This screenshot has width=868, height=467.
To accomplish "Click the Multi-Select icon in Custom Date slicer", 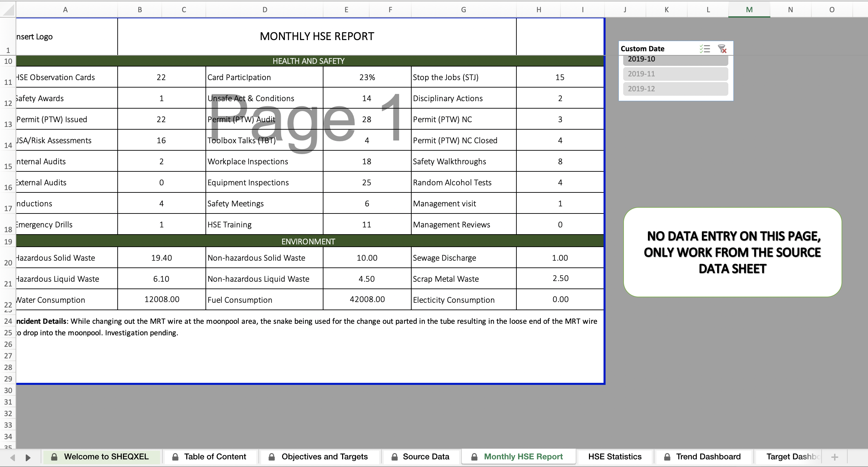I will pyautogui.click(x=705, y=49).
